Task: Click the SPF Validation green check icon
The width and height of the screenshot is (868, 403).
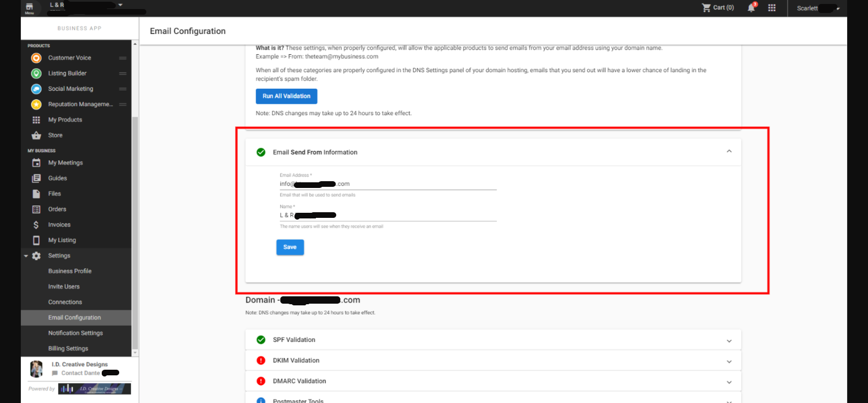Action: [261, 340]
